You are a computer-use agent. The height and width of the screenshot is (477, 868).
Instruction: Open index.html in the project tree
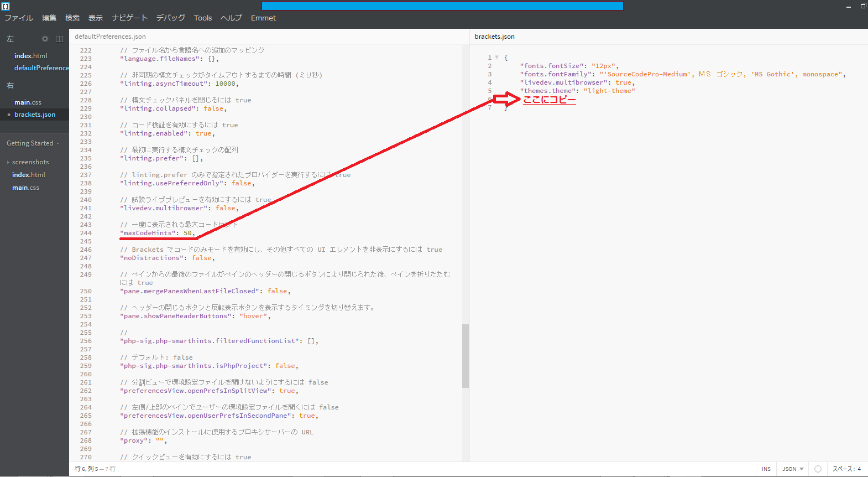(x=29, y=175)
